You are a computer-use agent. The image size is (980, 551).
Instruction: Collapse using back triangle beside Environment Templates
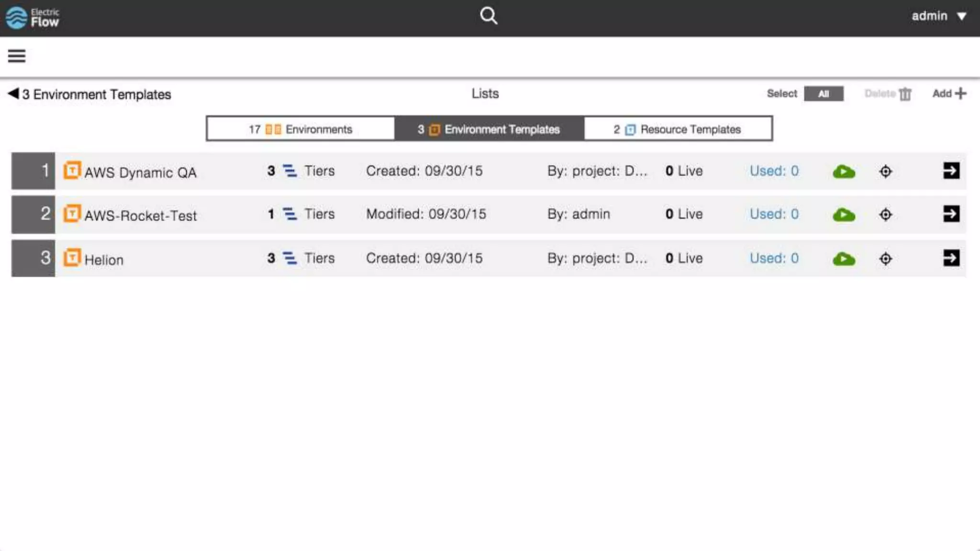coord(13,93)
